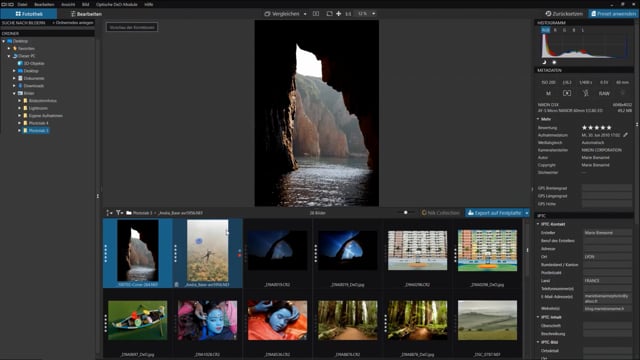The image size is (640, 360).
Task: Select R histogram channel
Action: click(555, 30)
